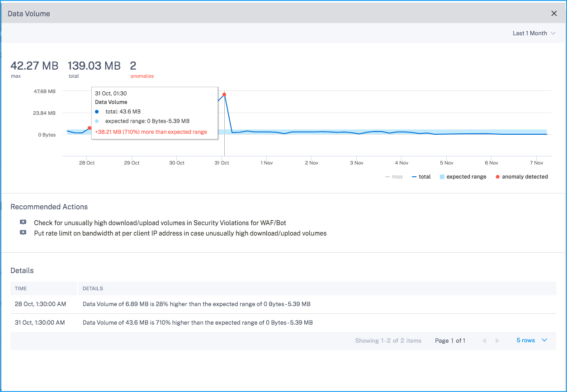The height and width of the screenshot is (392, 567).
Task: Toggle the total series in chart legend
Action: click(421, 177)
